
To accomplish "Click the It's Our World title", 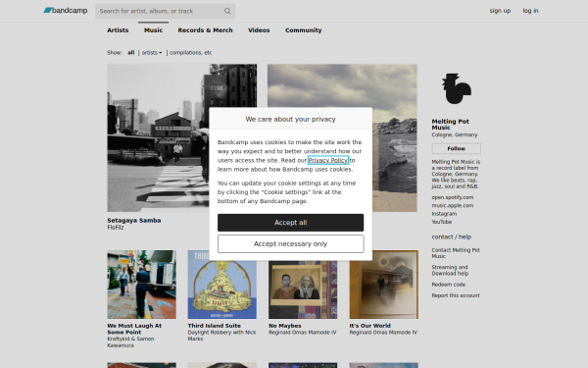I will tap(370, 326).
